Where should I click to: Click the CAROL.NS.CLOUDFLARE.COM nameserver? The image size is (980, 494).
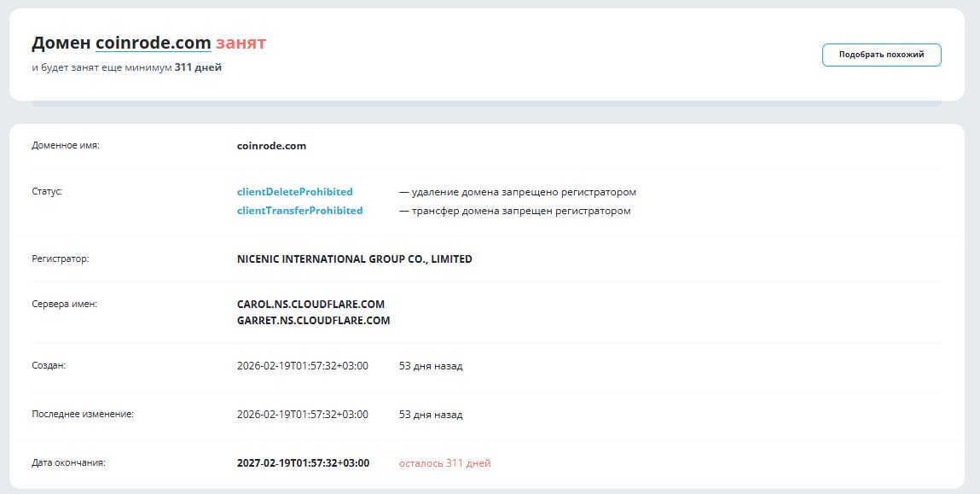[310, 303]
